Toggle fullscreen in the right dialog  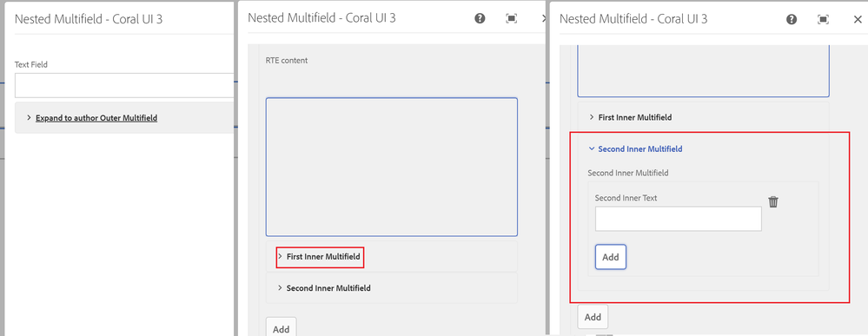823,19
